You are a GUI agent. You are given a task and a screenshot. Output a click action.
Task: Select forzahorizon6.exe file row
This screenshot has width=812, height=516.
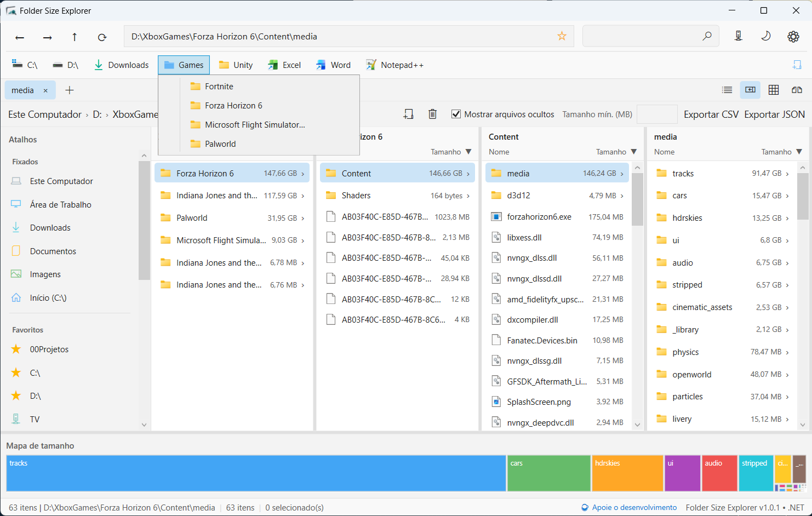tap(557, 217)
